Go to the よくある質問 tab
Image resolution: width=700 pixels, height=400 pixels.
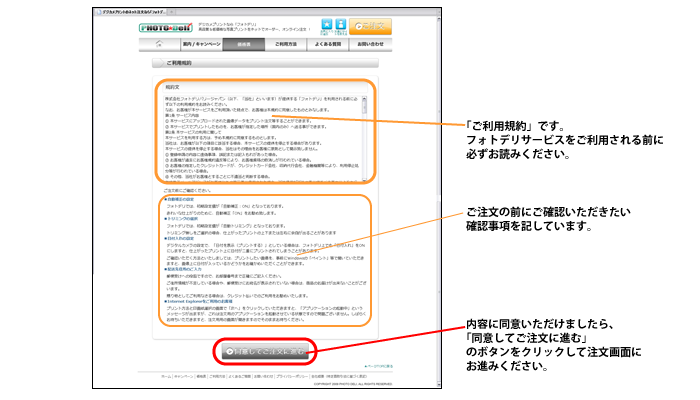328,45
